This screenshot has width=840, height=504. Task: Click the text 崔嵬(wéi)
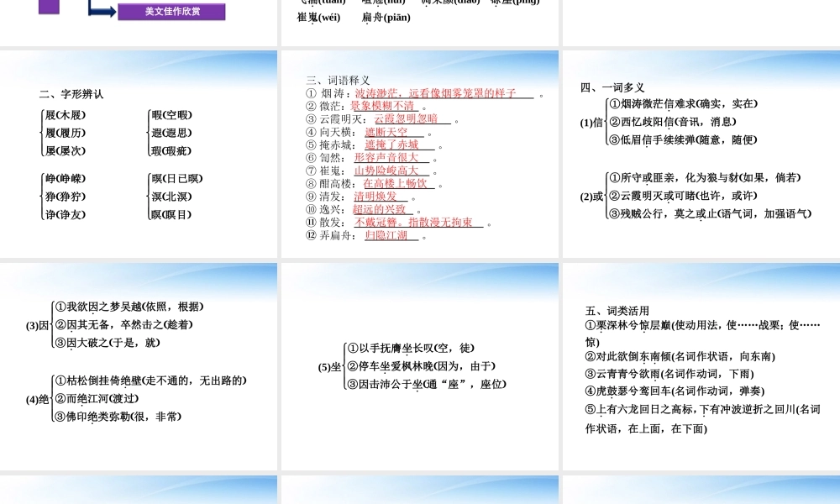(x=318, y=18)
